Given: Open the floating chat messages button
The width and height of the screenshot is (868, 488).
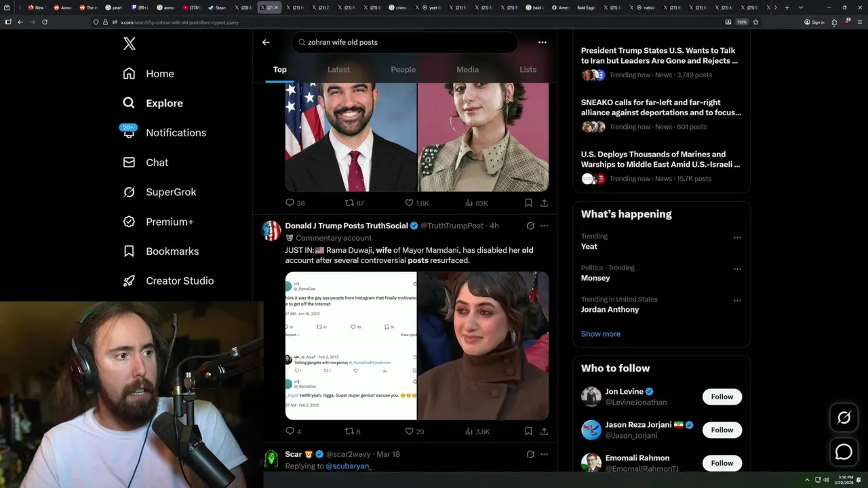Looking at the screenshot, I should pos(844,451).
